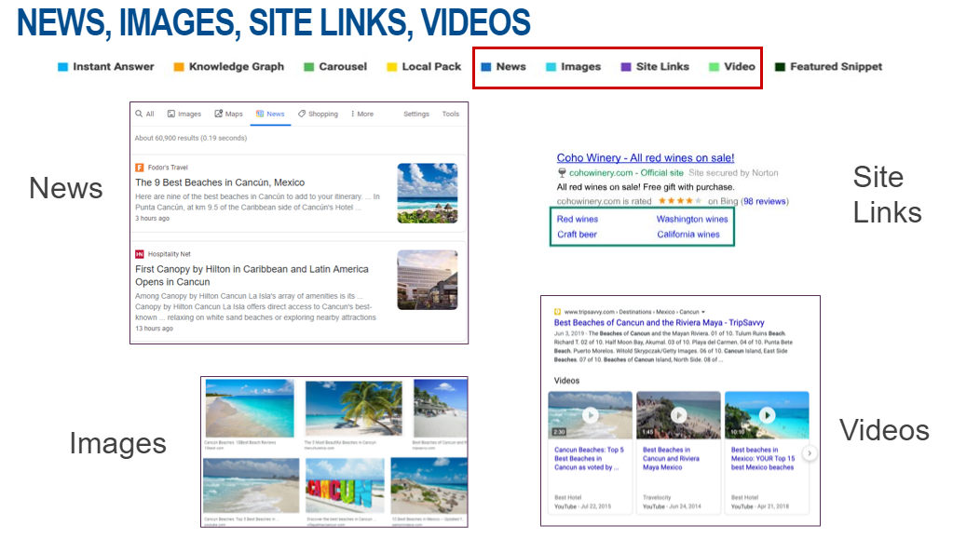Click the Cancún beach news thumbnail
The height and width of the screenshot is (539, 980).
(428, 193)
